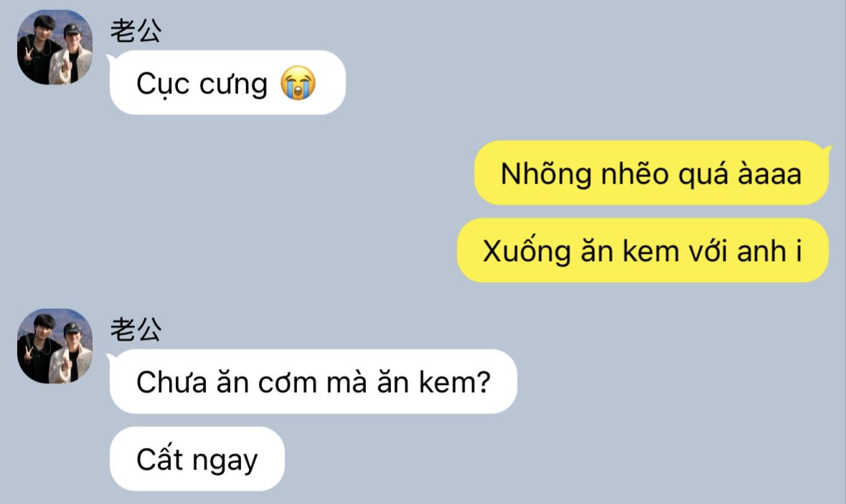Click the word "Nhõng" in yellow bubble
The image size is (846, 504).
(x=546, y=174)
